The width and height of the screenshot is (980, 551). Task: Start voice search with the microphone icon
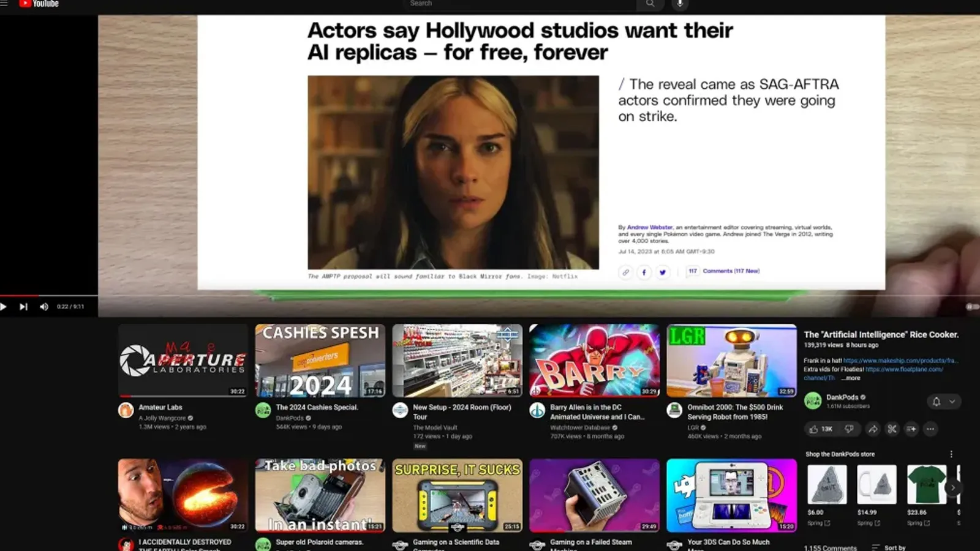679,4
